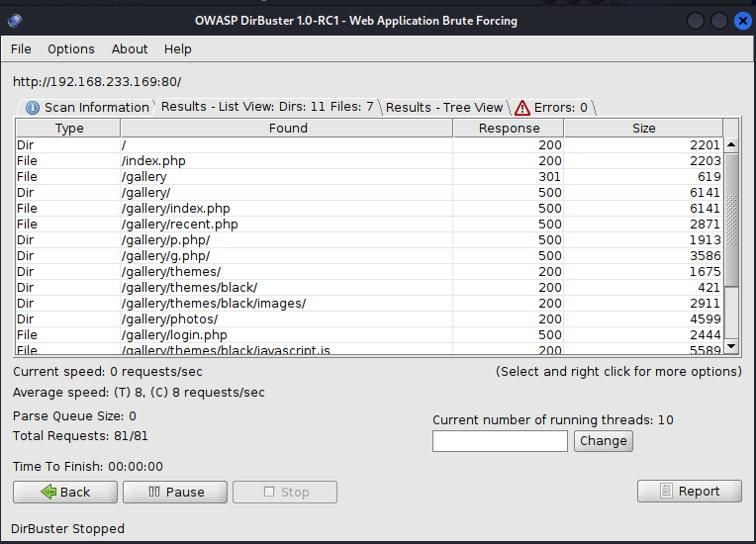The width and height of the screenshot is (756, 544).
Task: Click the size value 2871 cell
Action: coord(643,225)
